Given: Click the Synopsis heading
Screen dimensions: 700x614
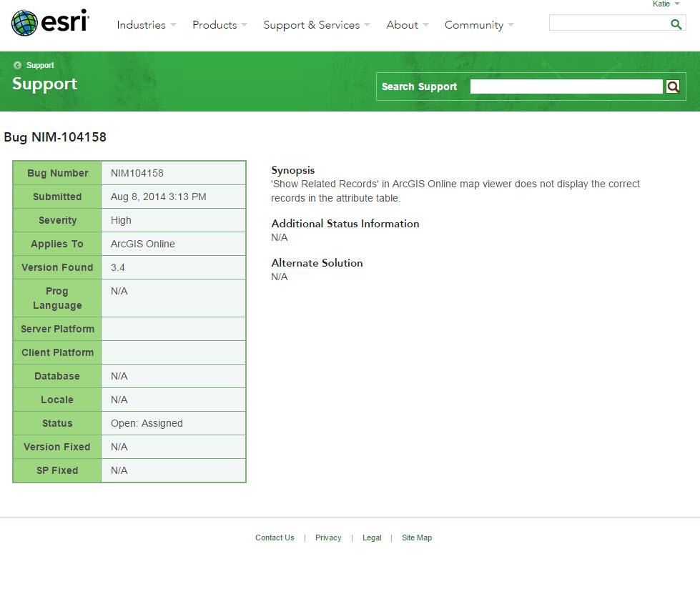Looking at the screenshot, I should (x=293, y=170).
